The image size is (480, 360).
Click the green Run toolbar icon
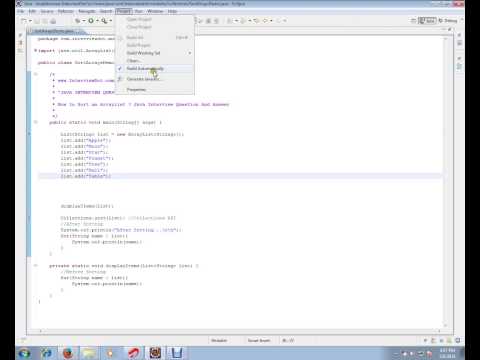[x=91, y=21]
